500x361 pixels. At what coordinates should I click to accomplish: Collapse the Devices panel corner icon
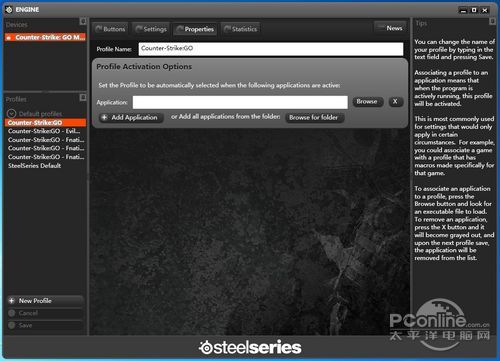pyautogui.click(x=83, y=22)
